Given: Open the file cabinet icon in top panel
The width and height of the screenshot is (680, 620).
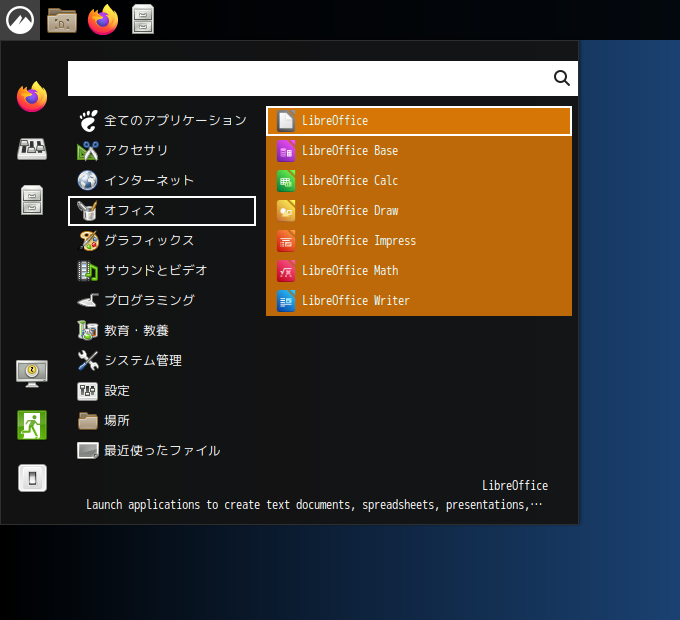Looking at the screenshot, I should pos(143,20).
